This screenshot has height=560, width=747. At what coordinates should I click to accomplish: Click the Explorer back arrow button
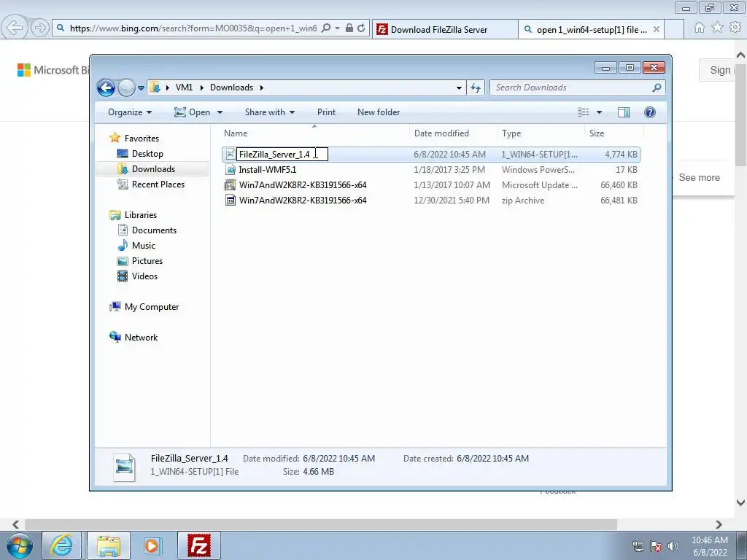click(x=106, y=87)
